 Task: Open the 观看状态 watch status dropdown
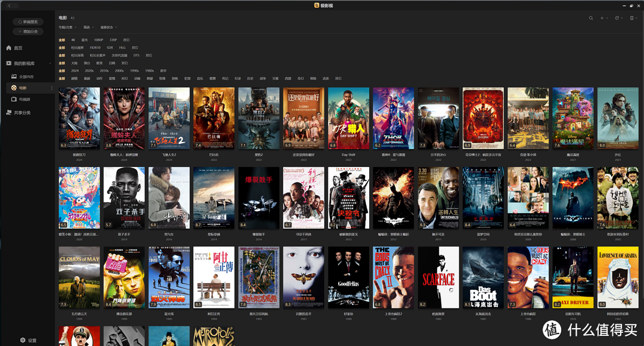(109, 27)
